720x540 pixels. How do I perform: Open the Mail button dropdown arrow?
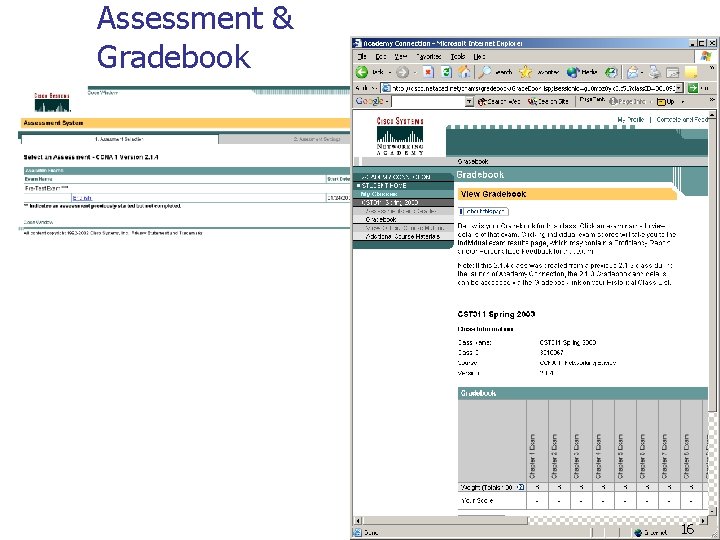coord(642,73)
